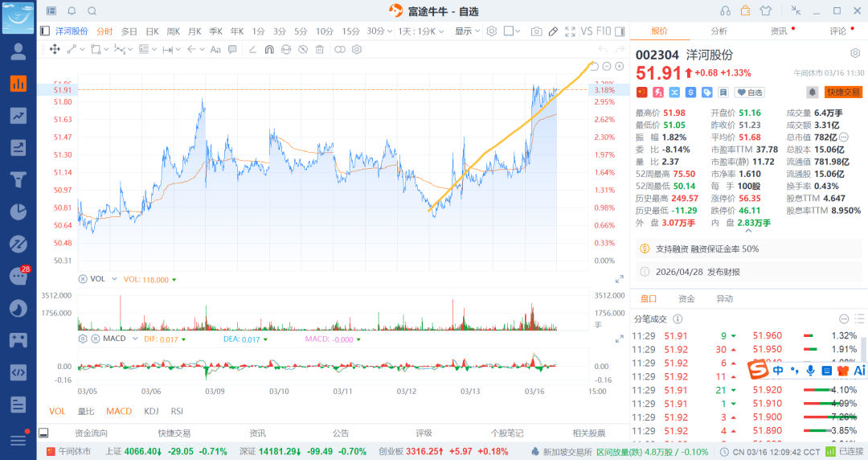Toggle bottom panel collapse icon
Viewport: 868px width, 460px height.
tap(43, 433)
